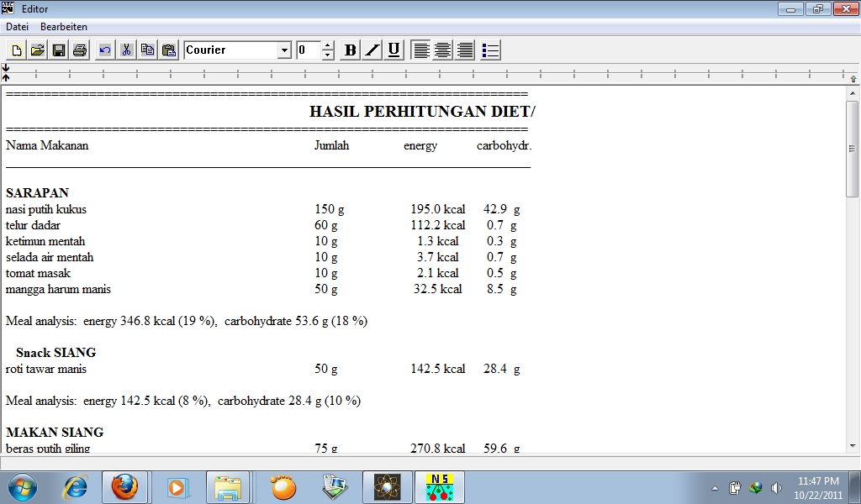Apply right text alignment
Viewport: 861px width, 504px height.
[x=464, y=50]
